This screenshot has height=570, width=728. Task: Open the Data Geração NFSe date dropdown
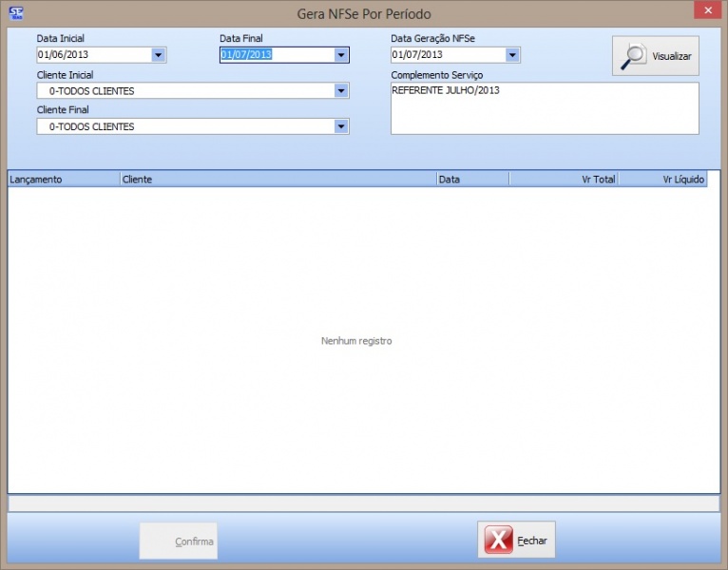[x=512, y=55]
